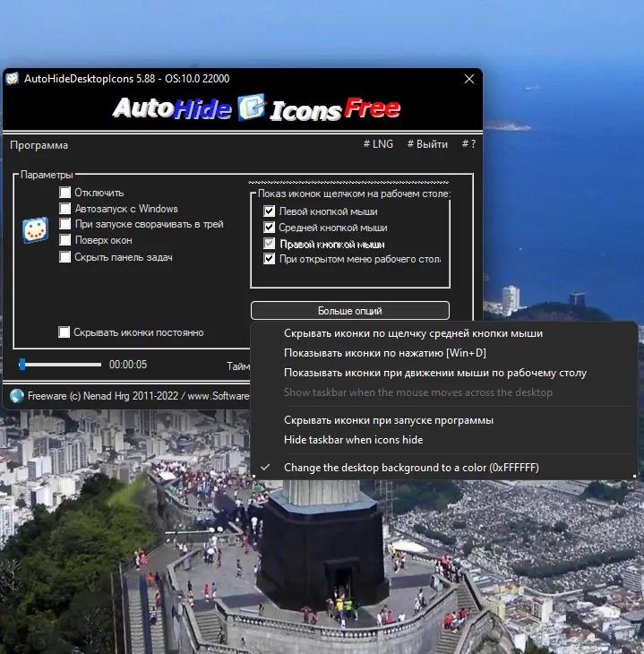Open the Программа menu
Screen dimensions: 644x654
click(x=39, y=145)
